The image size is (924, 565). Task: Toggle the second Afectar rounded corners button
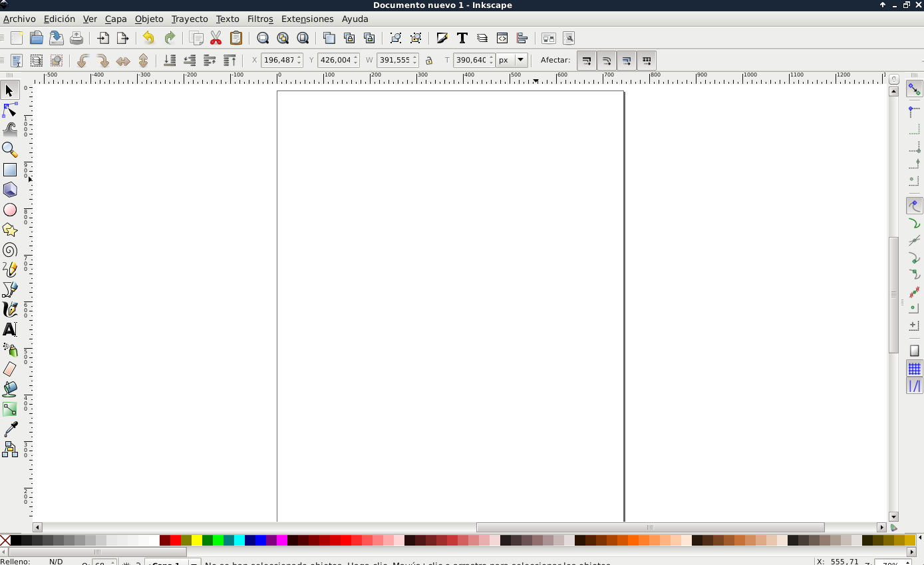(607, 61)
